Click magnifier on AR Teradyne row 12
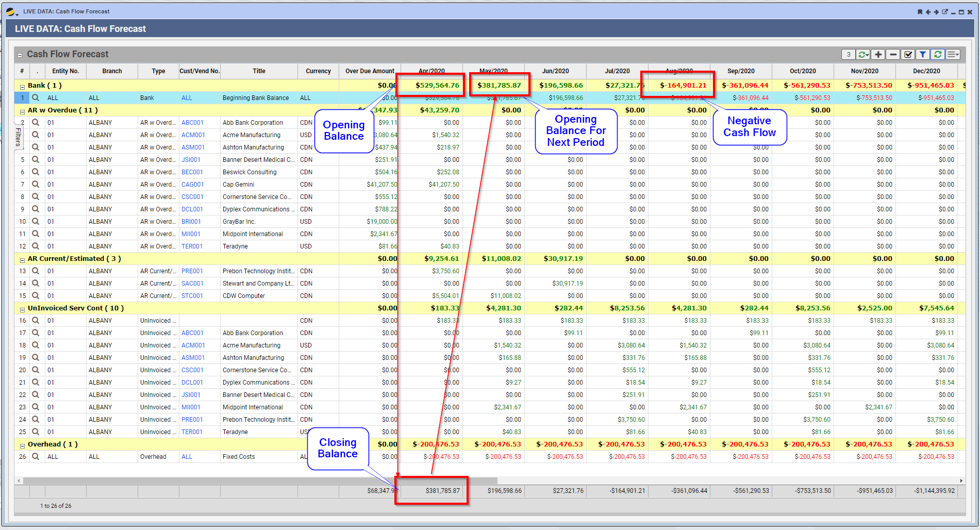This screenshot has height=530, width=980. (36, 246)
